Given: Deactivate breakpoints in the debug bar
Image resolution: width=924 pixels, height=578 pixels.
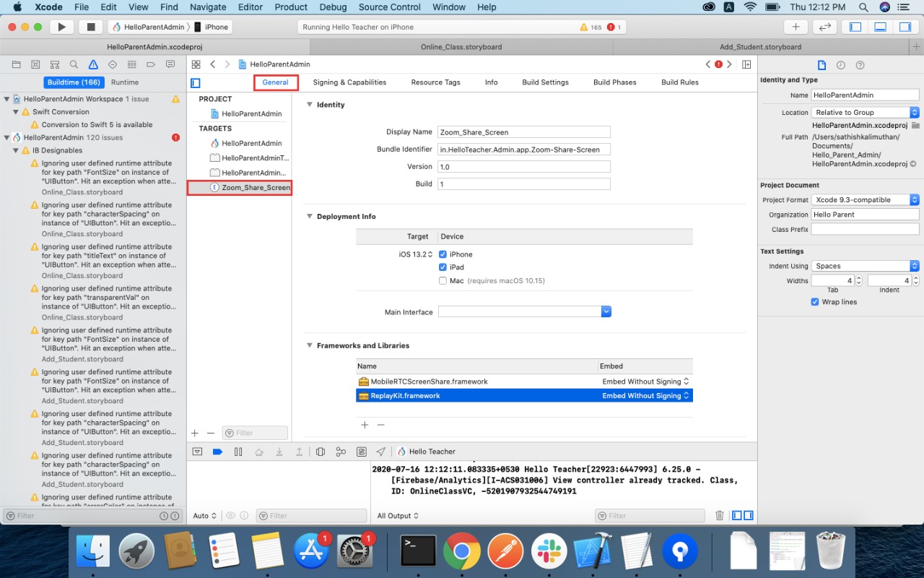Looking at the screenshot, I should tap(217, 452).
